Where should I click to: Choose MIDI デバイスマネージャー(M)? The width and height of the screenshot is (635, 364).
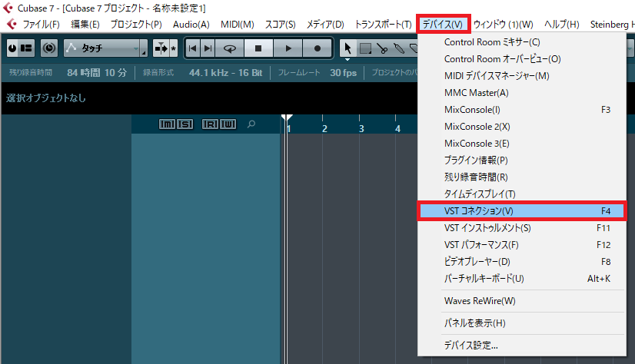coord(522,76)
